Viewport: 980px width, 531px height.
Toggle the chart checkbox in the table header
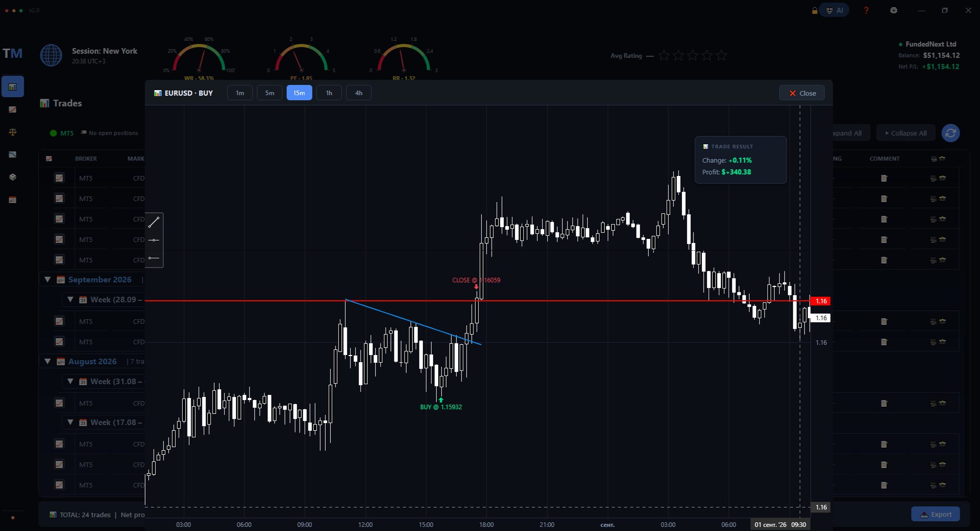click(49, 159)
